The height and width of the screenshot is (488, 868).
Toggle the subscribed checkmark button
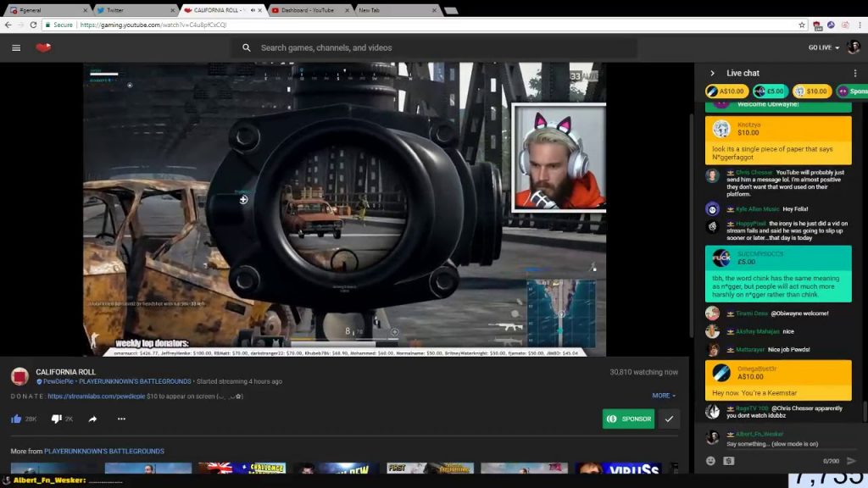click(x=669, y=419)
